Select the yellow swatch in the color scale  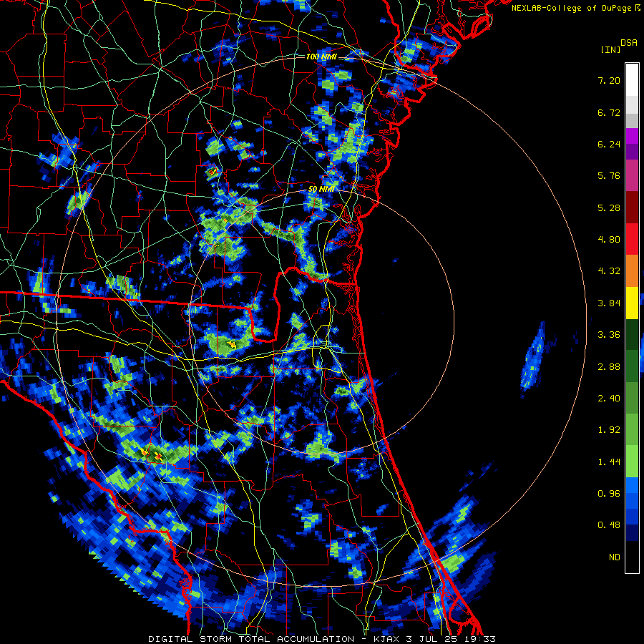pyautogui.click(x=632, y=303)
